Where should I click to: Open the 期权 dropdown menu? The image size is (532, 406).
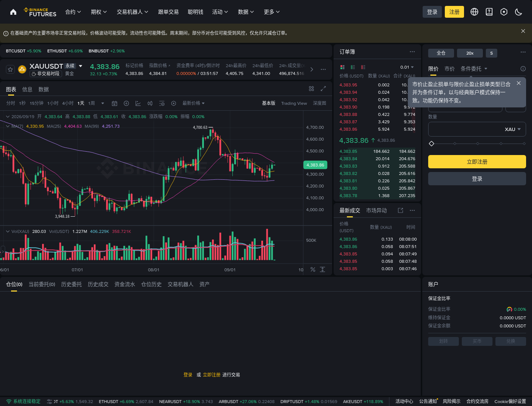pos(99,12)
